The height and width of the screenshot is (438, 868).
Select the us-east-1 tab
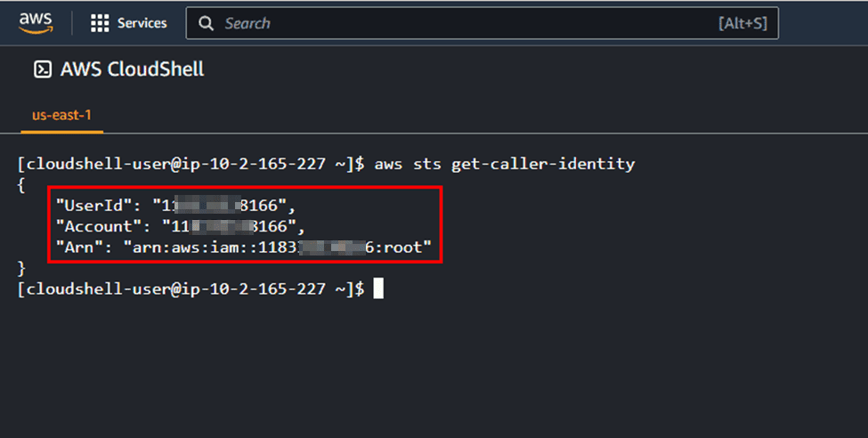click(x=61, y=115)
